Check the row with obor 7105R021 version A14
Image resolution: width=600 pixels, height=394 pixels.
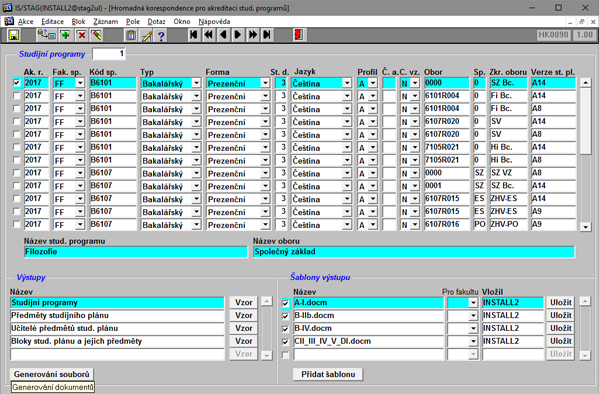pos(16,147)
